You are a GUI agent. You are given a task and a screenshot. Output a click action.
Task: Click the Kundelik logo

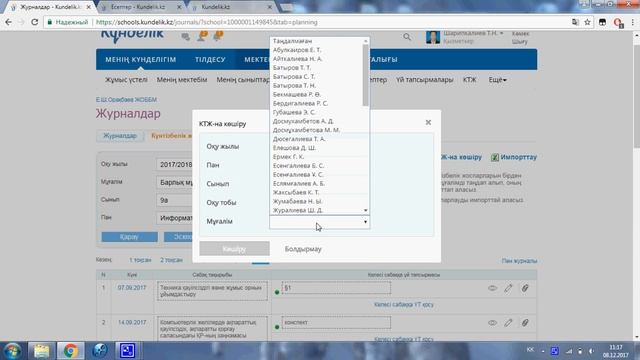pos(132,36)
